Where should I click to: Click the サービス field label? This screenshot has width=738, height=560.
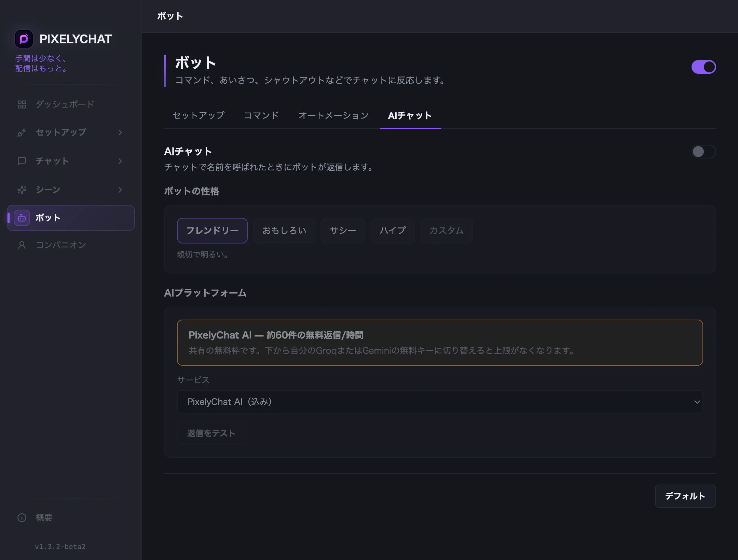[x=193, y=380]
